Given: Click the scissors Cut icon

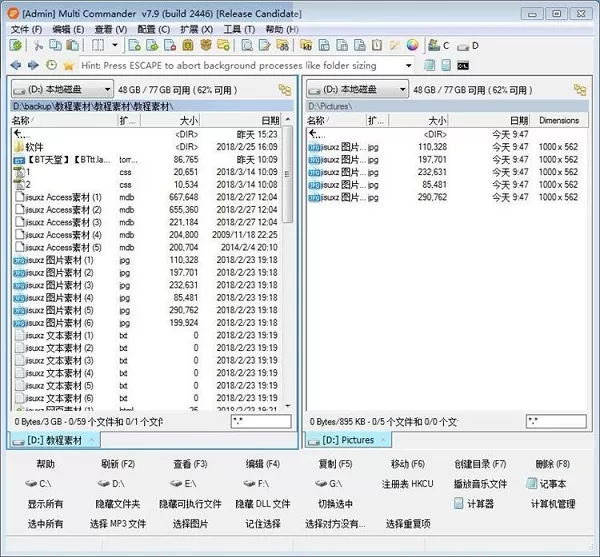Looking at the screenshot, I should click(38, 46).
